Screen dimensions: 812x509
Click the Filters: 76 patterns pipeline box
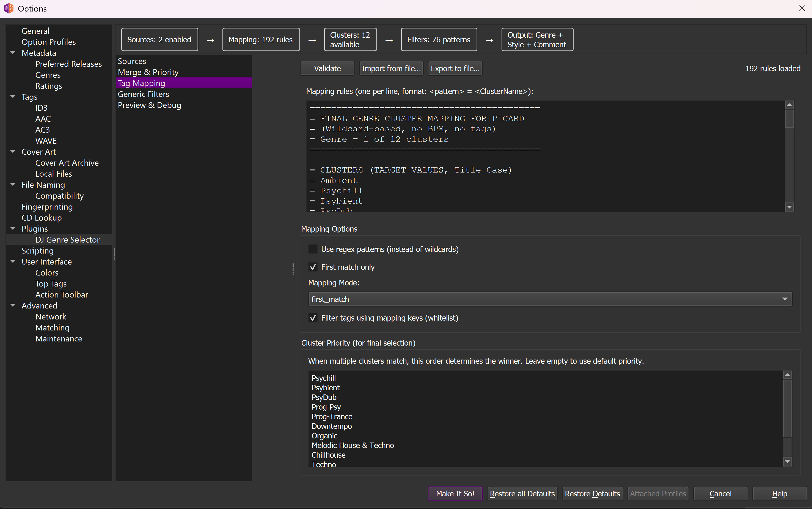point(439,40)
